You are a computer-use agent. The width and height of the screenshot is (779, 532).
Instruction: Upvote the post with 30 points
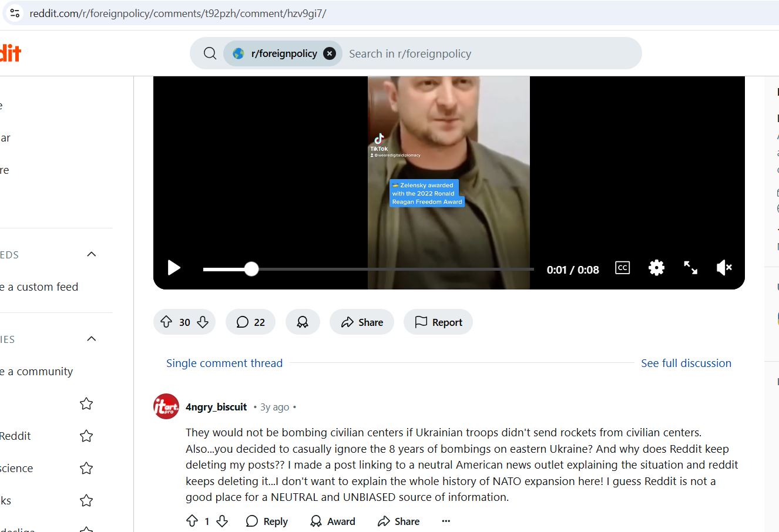tap(166, 322)
